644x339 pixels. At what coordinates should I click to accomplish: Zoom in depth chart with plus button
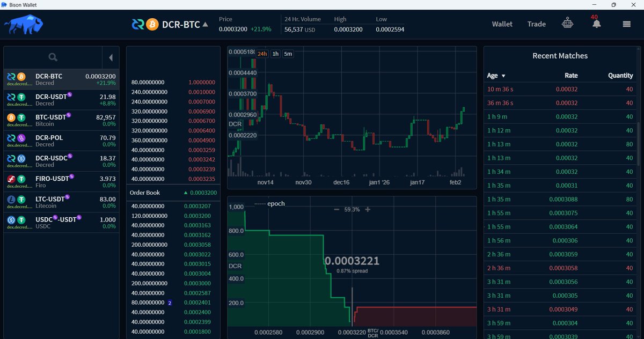pos(368,210)
